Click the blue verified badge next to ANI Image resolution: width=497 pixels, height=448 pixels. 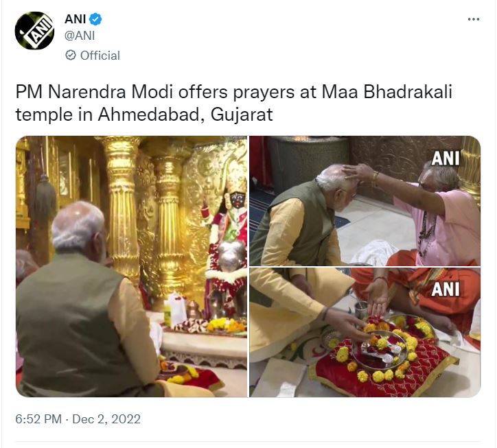click(x=95, y=19)
